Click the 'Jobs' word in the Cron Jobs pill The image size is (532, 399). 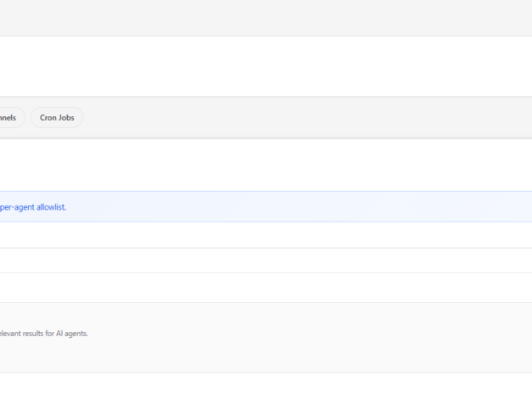tap(66, 118)
